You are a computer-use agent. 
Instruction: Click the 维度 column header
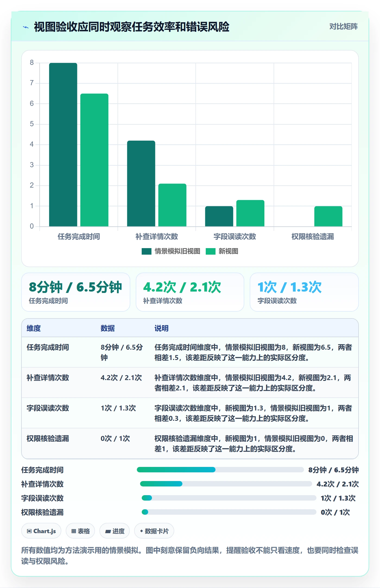(34, 328)
